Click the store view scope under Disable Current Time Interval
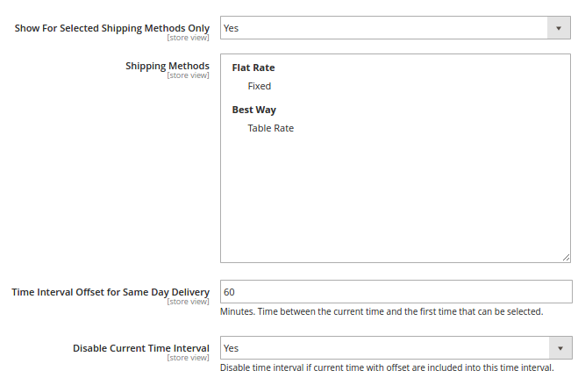The image size is (578, 392). pyautogui.click(x=188, y=358)
